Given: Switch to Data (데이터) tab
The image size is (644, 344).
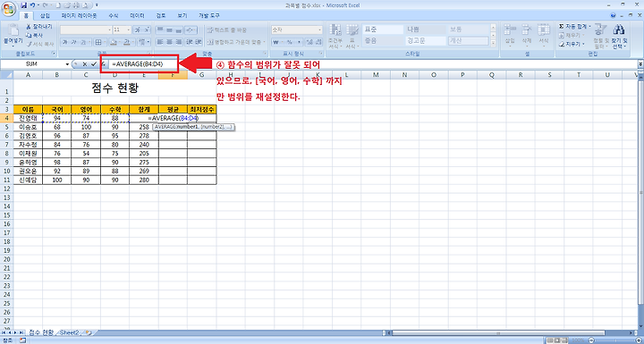Looking at the screenshot, I should pos(137,15).
